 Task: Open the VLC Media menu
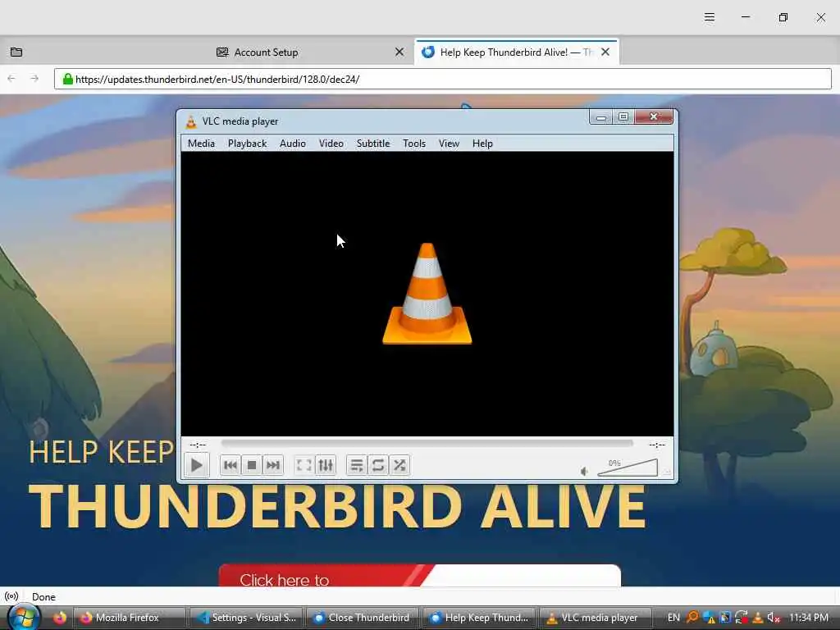[202, 144]
